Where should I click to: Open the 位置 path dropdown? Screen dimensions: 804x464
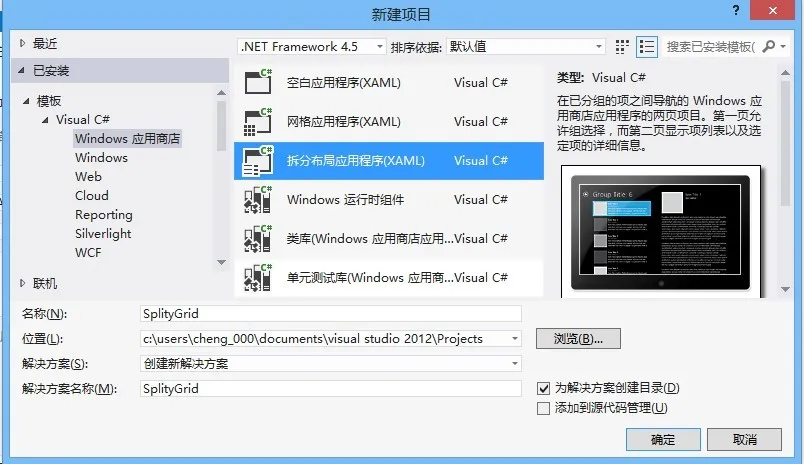[514, 339]
